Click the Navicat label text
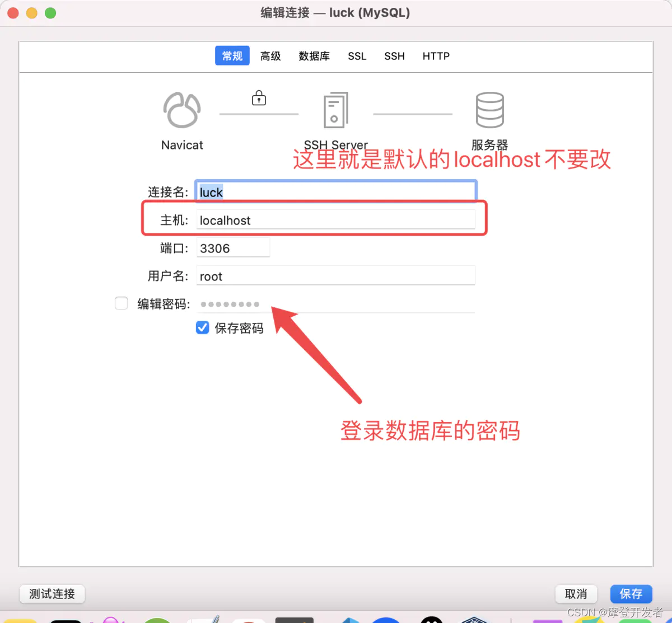Image resolution: width=672 pixels, height=623 pixels. click(x=182, y=145)
